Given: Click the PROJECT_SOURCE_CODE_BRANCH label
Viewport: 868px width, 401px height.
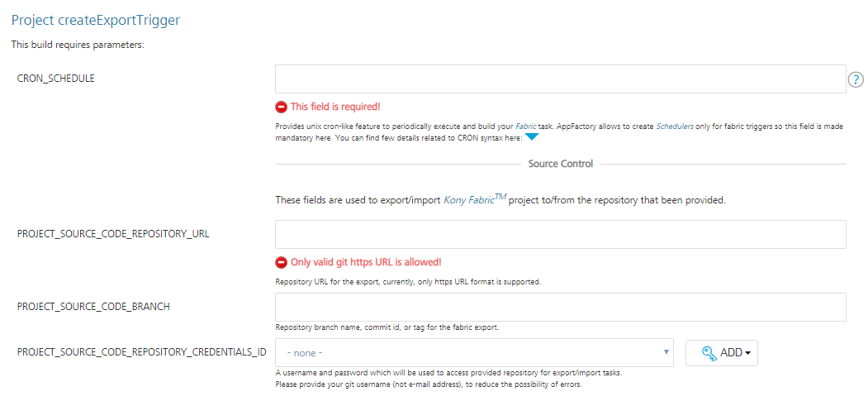Looking at the screenshot, I should click(93, 306).
